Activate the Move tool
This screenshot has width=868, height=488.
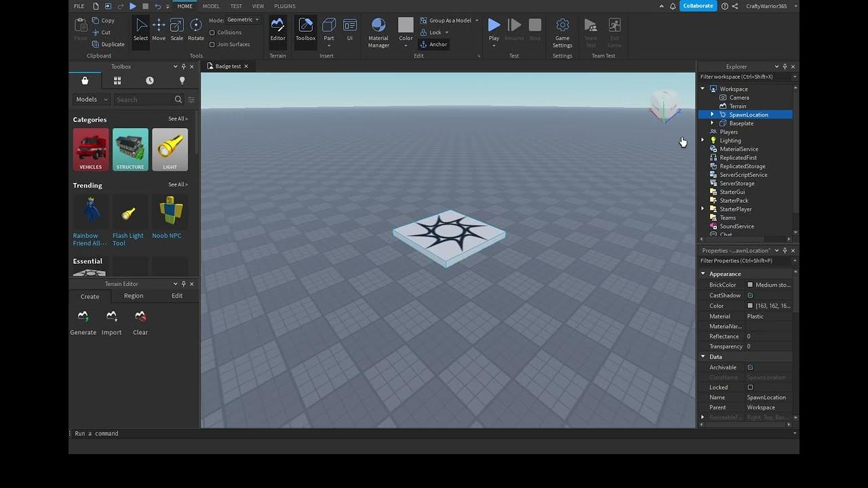pos(159,30)
